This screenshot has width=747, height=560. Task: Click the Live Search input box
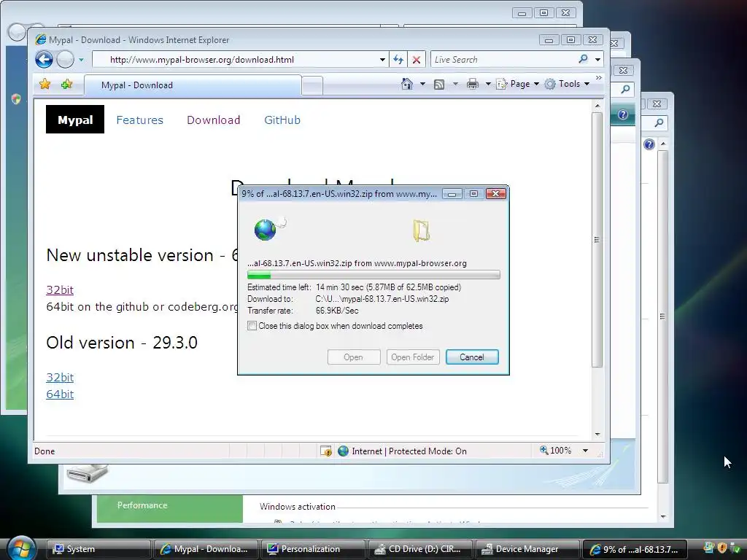503,60
